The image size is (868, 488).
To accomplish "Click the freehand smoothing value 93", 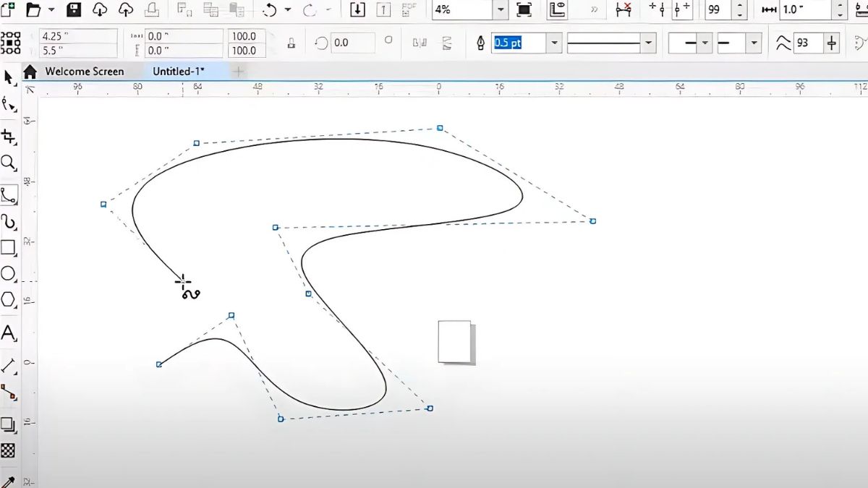I will (808, 43).
